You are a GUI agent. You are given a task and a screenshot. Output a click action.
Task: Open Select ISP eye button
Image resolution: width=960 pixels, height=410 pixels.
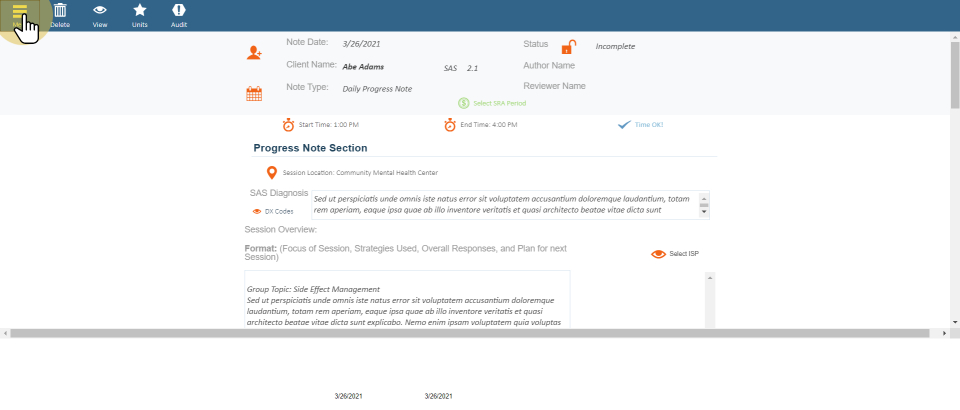tap(658, 254)
